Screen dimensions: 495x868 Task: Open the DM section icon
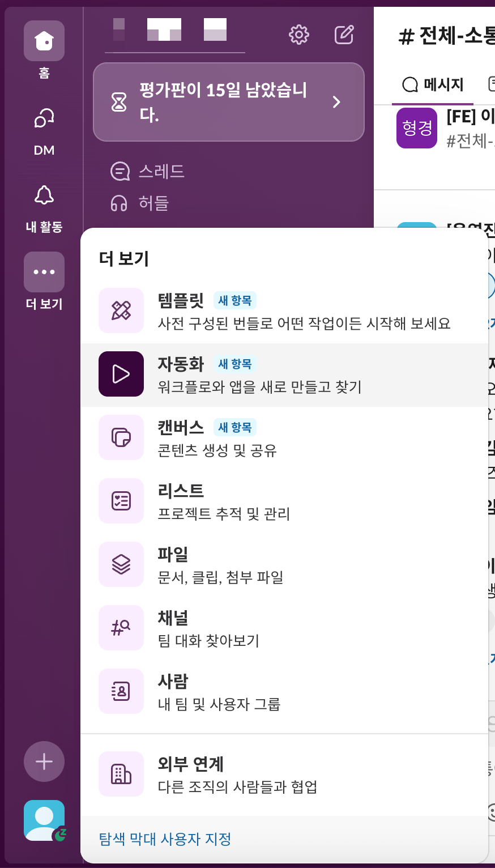click(44, 118)
